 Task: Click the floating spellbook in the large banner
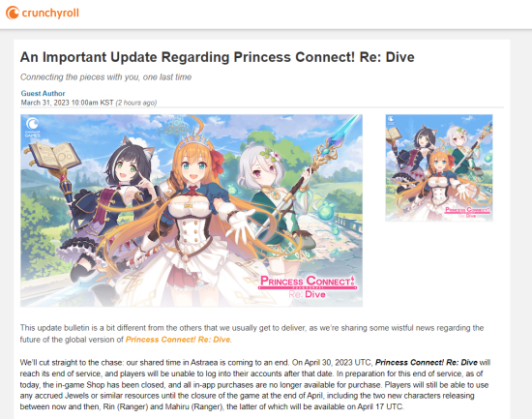[x=55, y=157]
